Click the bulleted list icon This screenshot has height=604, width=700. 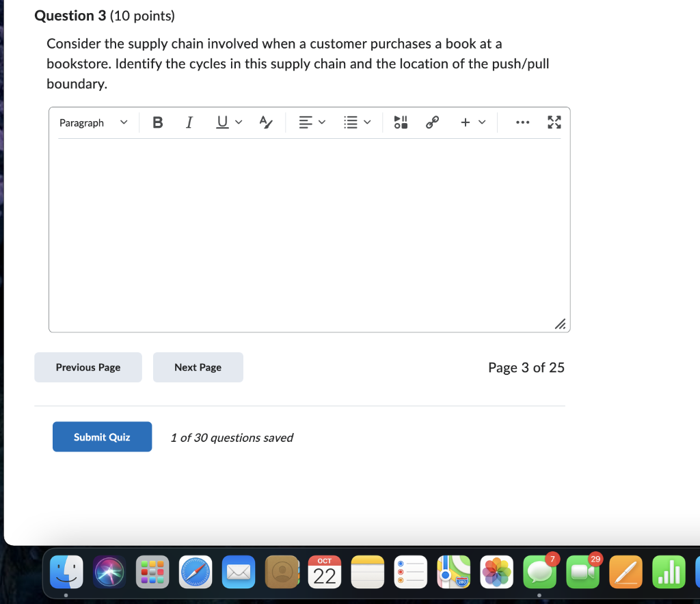tap(351, 122)
